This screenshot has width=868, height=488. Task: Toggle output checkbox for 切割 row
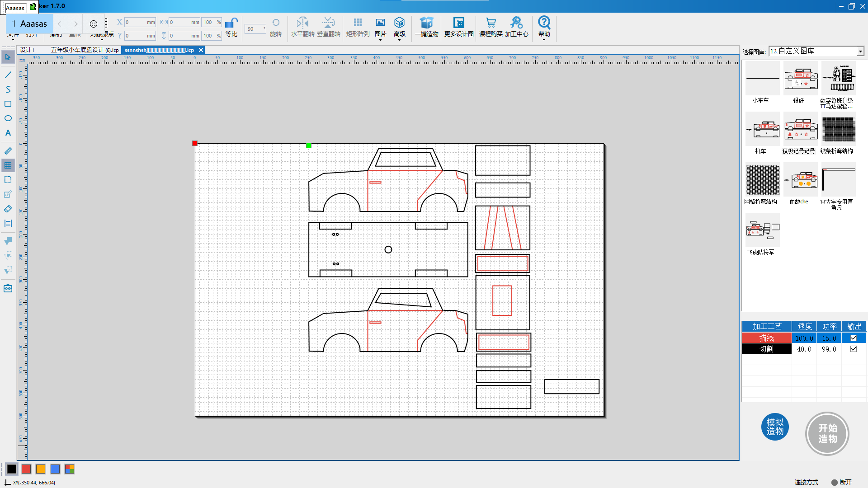click(x=854, y=349)
